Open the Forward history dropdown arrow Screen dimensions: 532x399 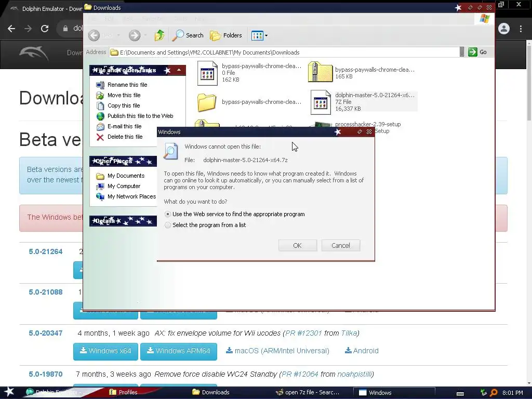pos(145,35)
